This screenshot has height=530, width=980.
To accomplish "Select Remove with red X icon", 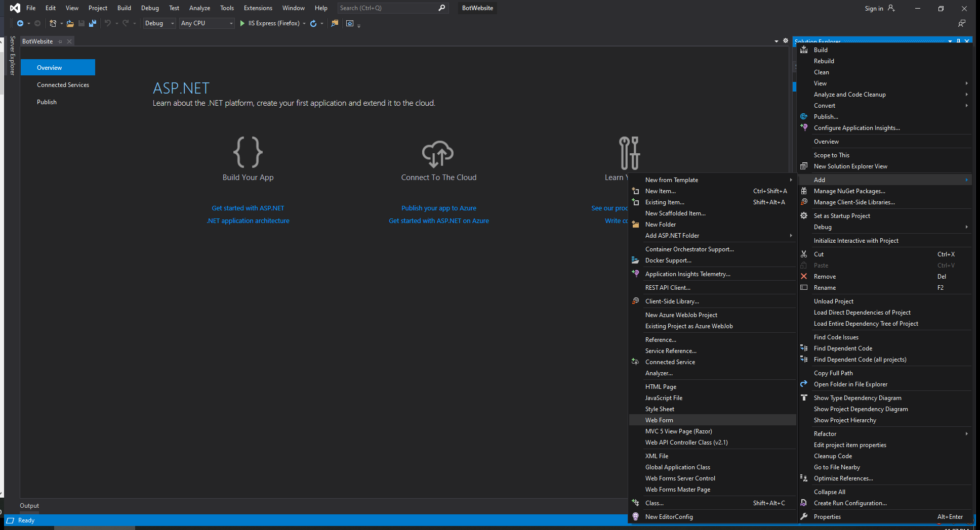I will (884, 277).
